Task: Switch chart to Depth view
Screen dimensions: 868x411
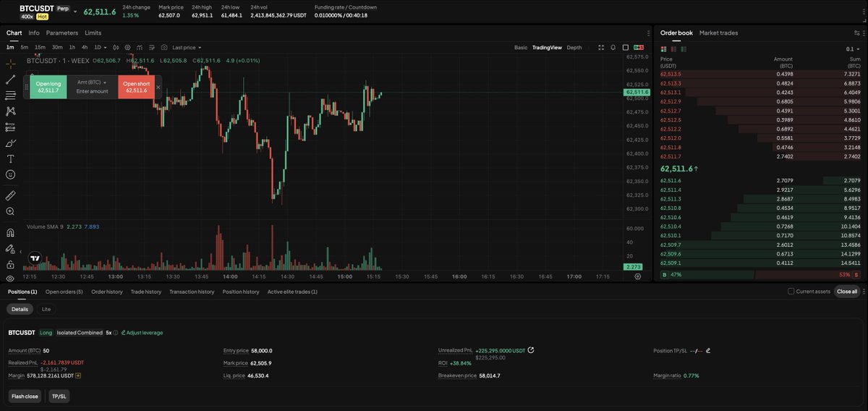Action: point(574,47)
